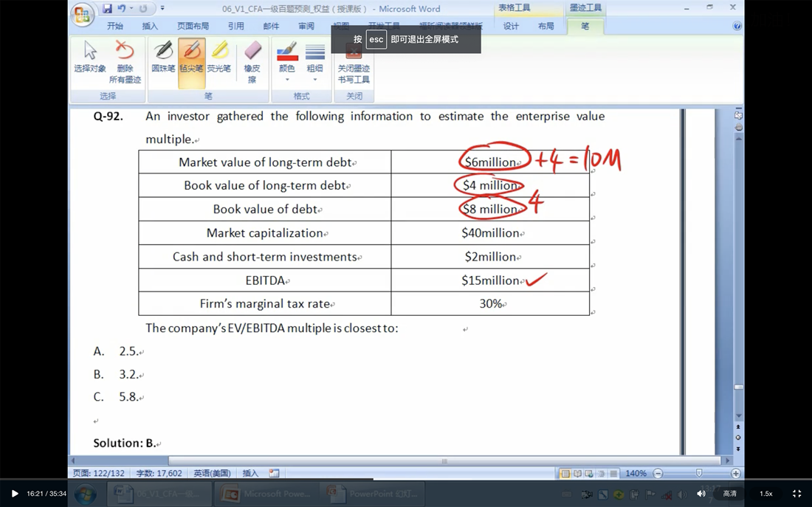Toggle Insert (插入) mode in status bar

click(x=250, y=473)
